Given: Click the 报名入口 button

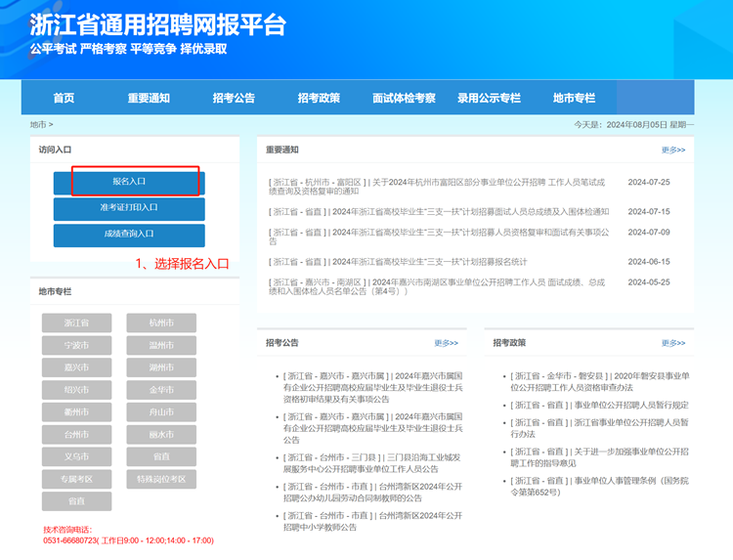Looking at the screenshot, I should pyautogui.click(x=129, y=182).
